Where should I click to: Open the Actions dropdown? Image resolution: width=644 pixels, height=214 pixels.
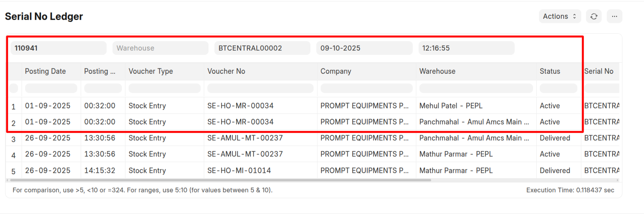pos(559,16)
